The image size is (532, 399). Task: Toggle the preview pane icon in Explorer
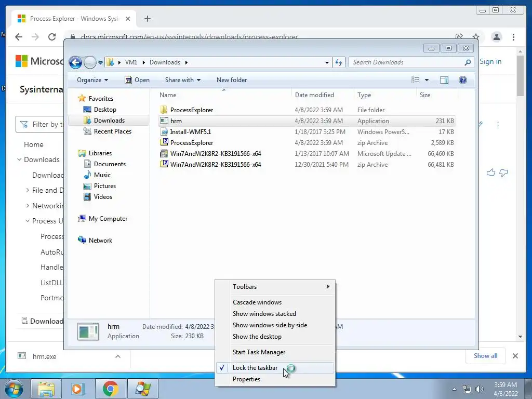(x=444, y=80)
